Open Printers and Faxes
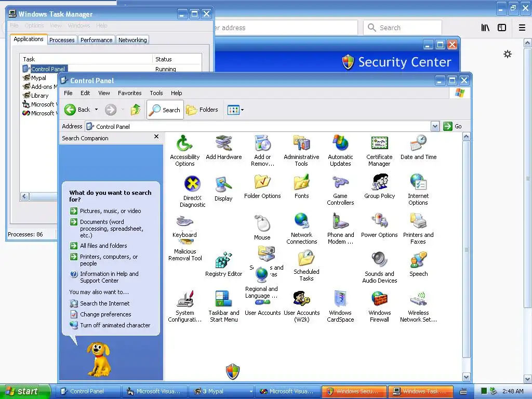 pyautogui.click(x=418, y=229)
